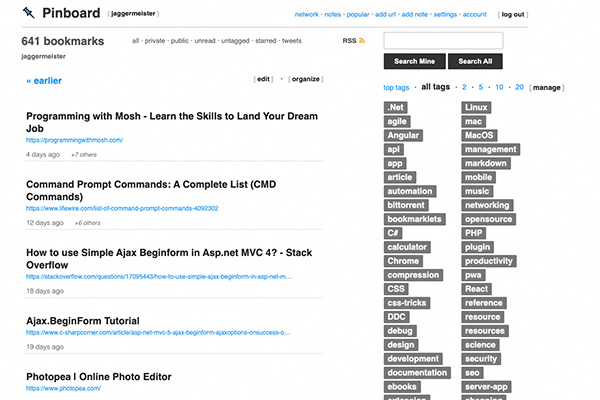Filter by the C# tag
This screenshot has height=400, width=600.
(393, 233)
